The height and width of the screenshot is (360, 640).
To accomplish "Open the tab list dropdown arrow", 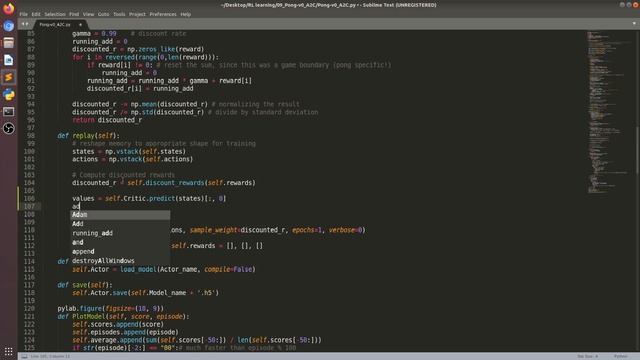I will pyautogui.click(x=634, y=24).
